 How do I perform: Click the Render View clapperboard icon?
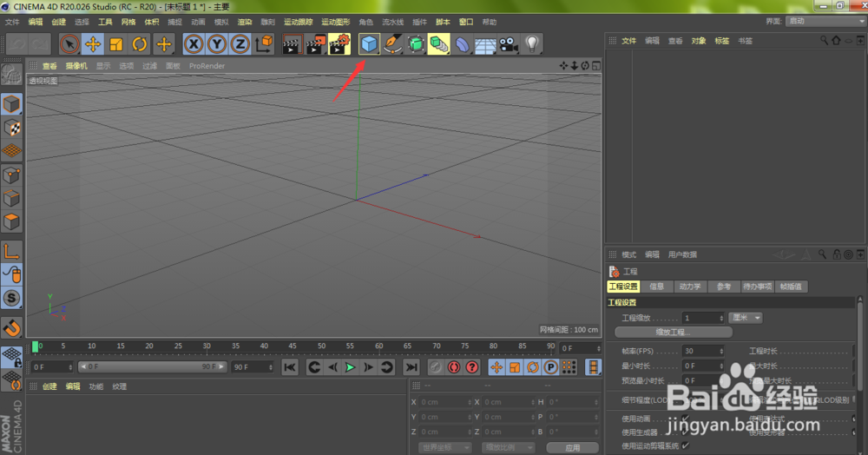(x=291, y=43)
